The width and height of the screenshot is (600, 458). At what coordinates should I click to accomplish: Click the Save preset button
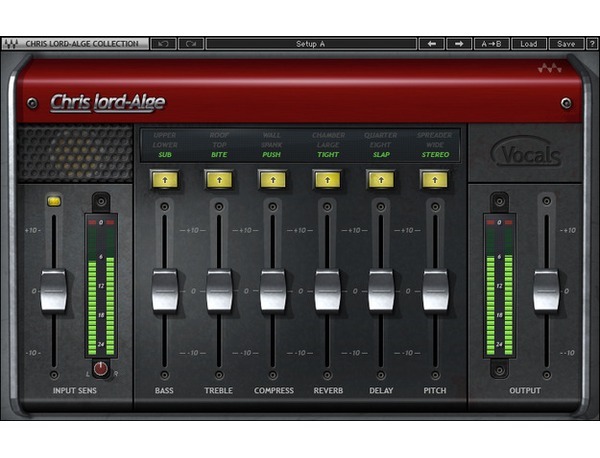(566, 44)
